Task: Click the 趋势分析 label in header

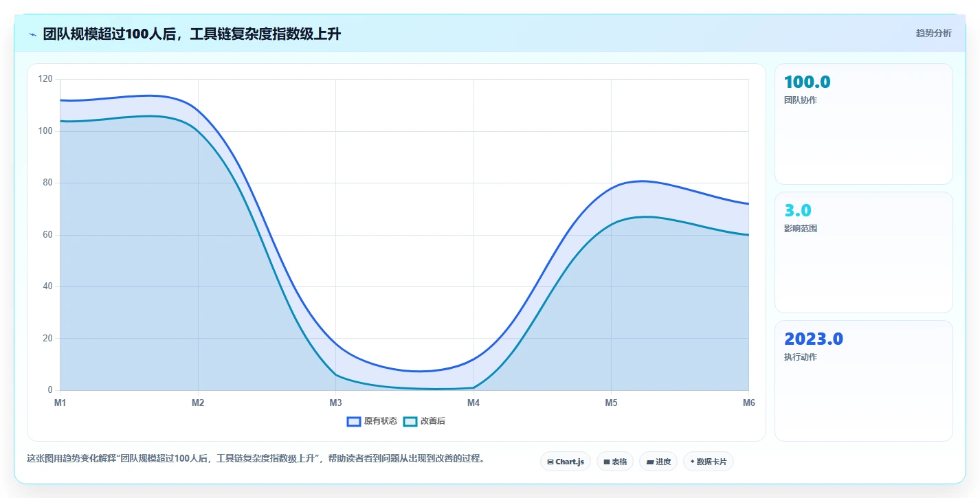Action: [x=934, y=33]
